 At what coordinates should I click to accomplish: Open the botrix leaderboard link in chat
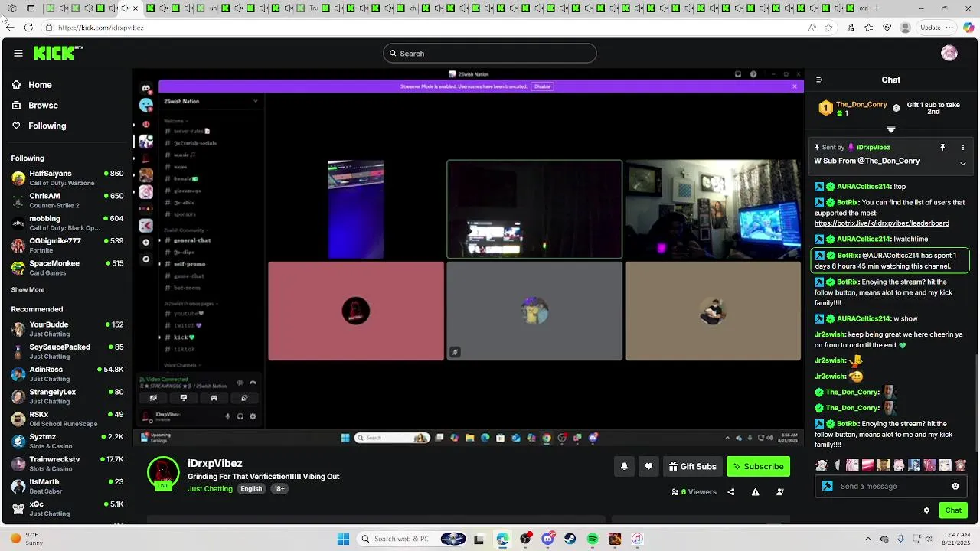point(881,223)
